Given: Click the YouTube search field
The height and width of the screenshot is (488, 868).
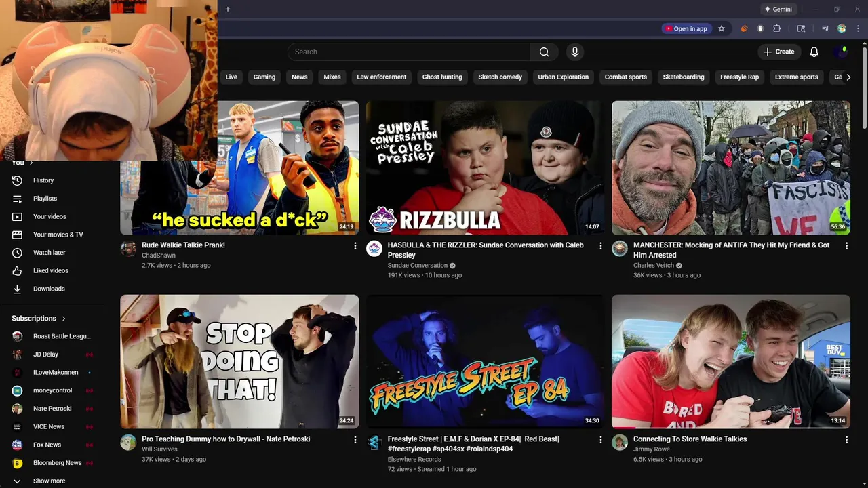Looking at the screenshot, I should click(409, 52).
